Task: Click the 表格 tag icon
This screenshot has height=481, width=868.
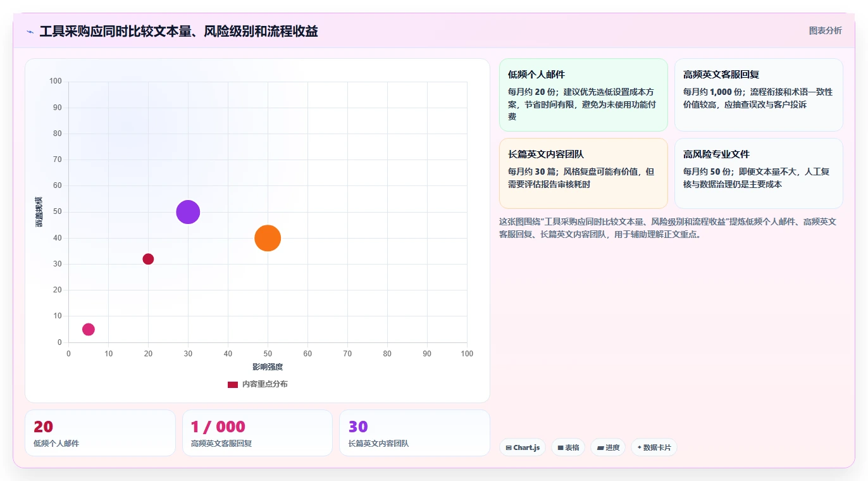Action: (x=561, y=447)
